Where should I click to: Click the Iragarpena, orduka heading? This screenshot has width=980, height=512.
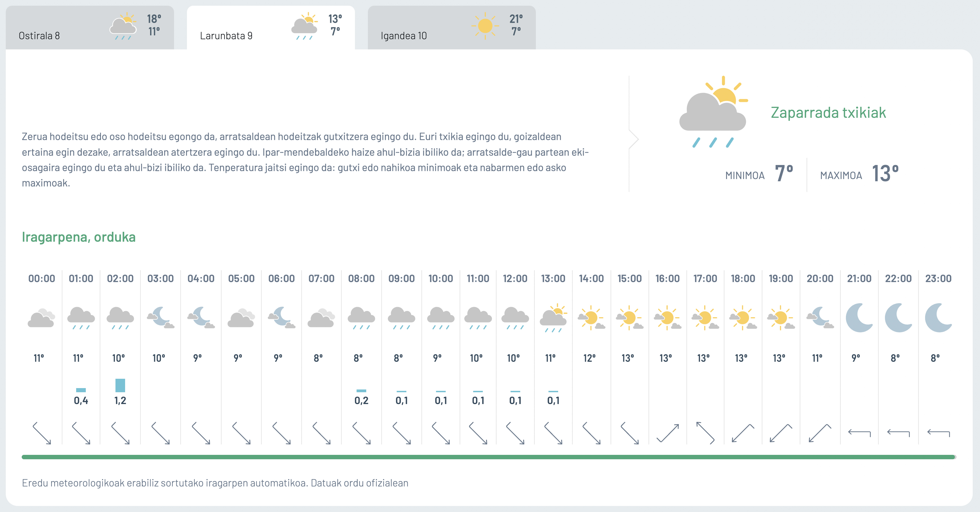coord(79,237)
